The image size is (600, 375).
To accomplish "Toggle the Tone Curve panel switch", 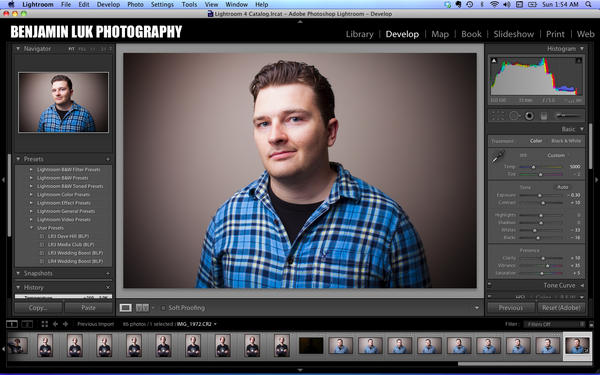I will (489, 284).
